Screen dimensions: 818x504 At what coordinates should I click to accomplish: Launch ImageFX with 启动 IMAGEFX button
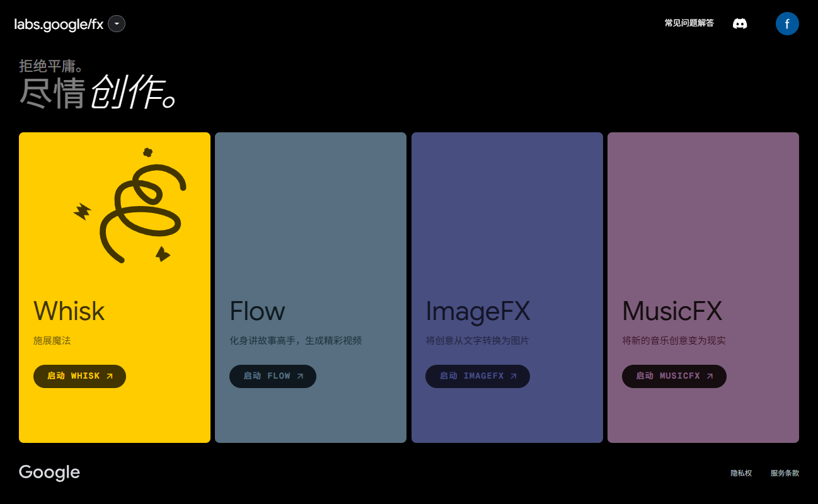tap(478, 376)
